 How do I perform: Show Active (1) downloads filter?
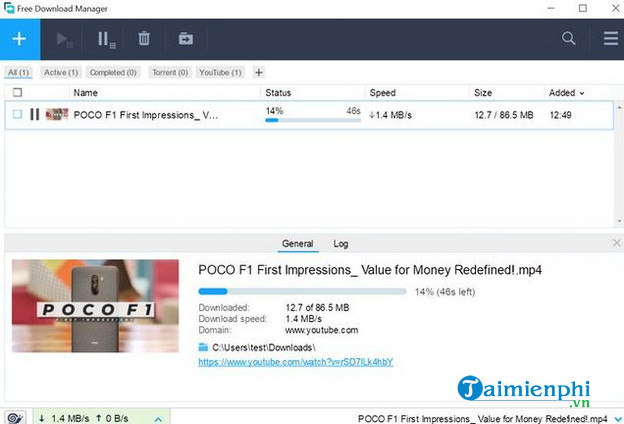click(x=61, y=72)
